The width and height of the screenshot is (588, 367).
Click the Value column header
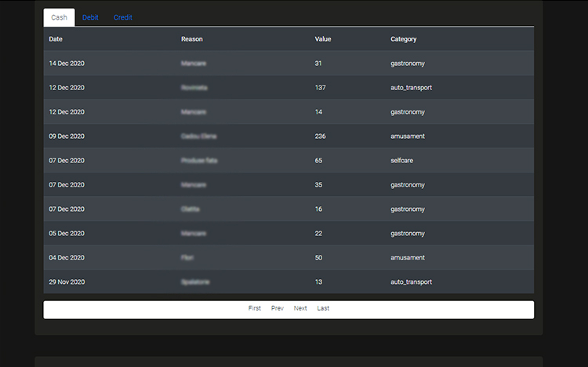(323, 39)
